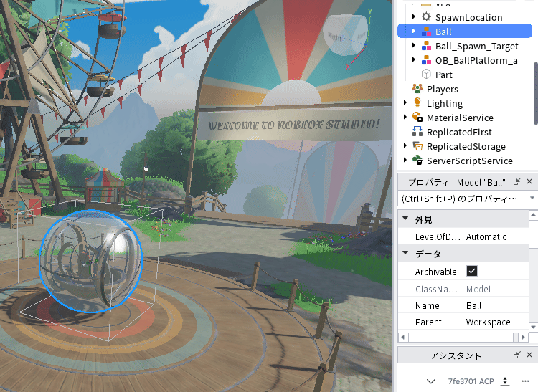538x392 pixels.
Task: Click the SpawnLocation gear icon
Action: tap(426, 16)
